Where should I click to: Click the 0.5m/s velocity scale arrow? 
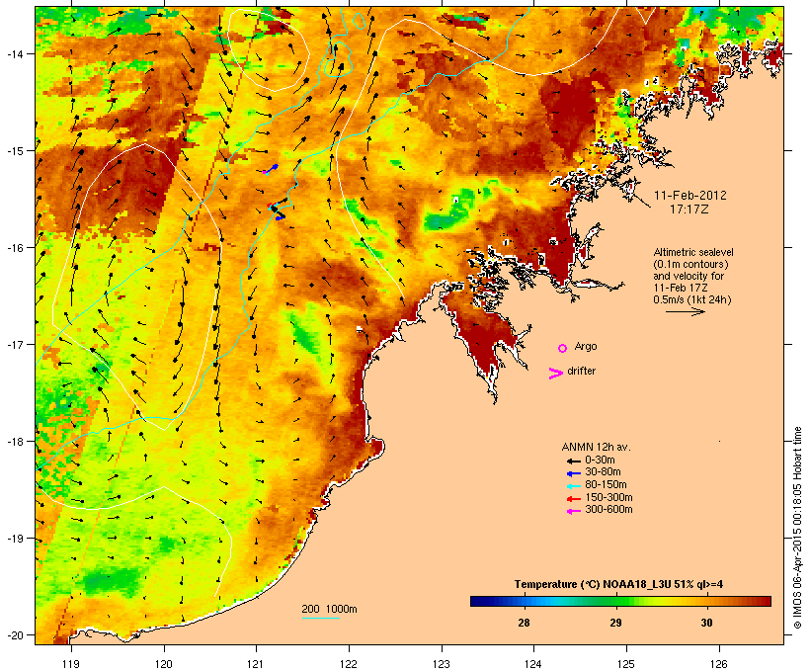point(685,311)
